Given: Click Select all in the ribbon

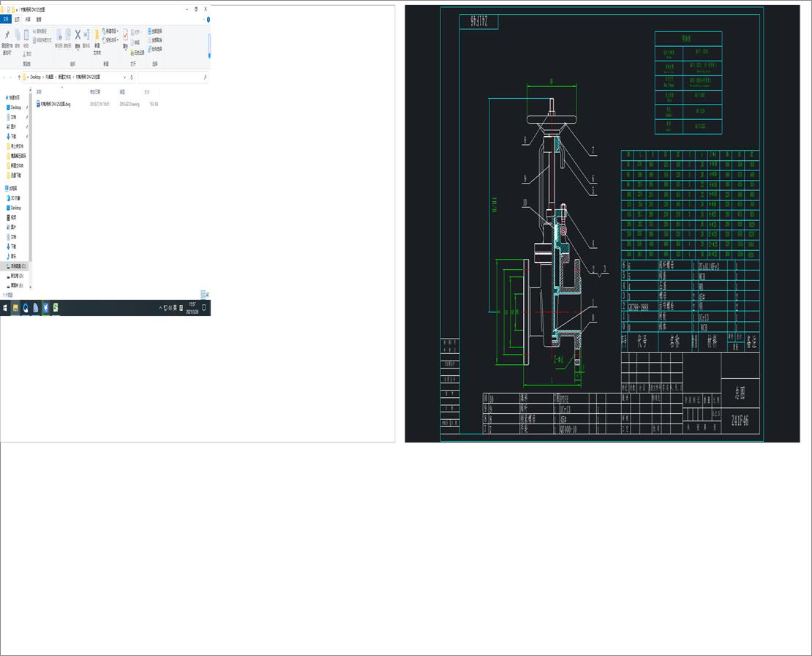Looking at the screenshot, I should click(155, 31).
